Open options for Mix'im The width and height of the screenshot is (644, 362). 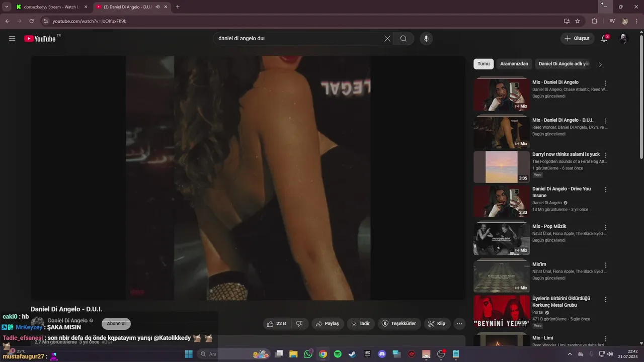(x=606, y=265)
